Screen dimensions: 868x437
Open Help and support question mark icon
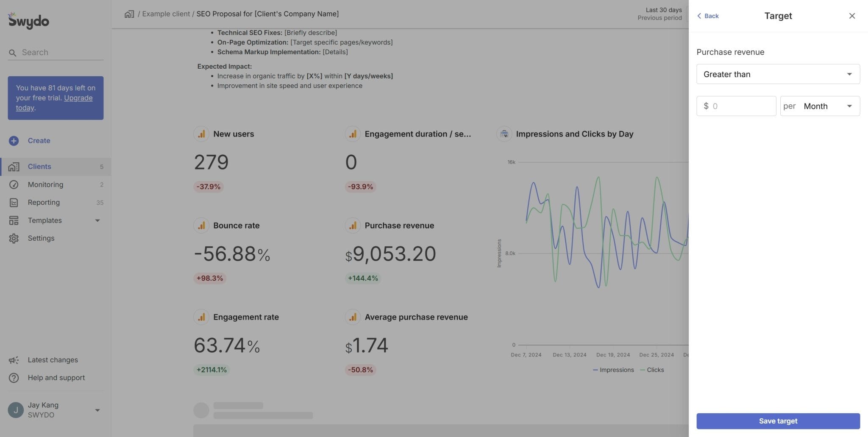(14, 377)
